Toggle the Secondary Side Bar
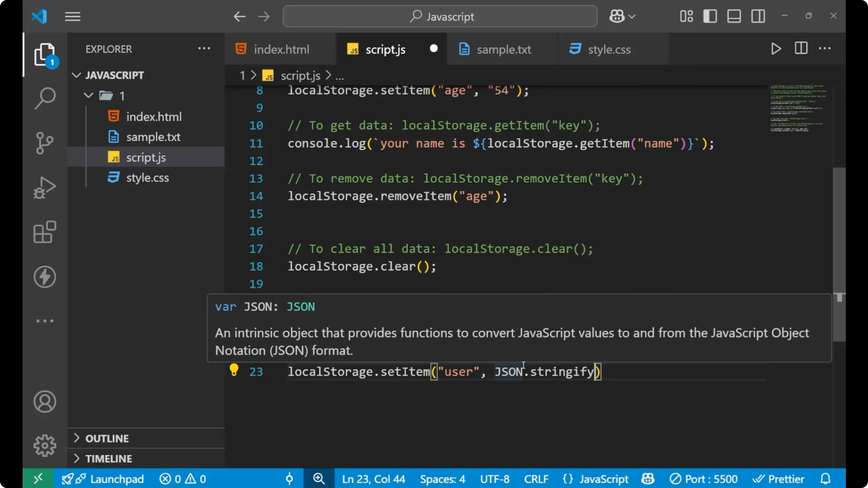868x488 pixels. click(x=758, y=16)
